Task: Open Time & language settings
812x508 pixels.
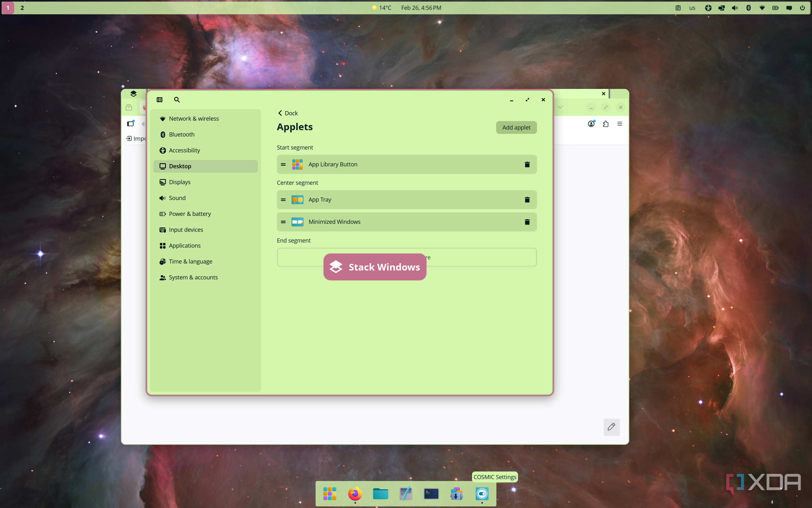Action: pyautogui.click(x=205, y=261)
